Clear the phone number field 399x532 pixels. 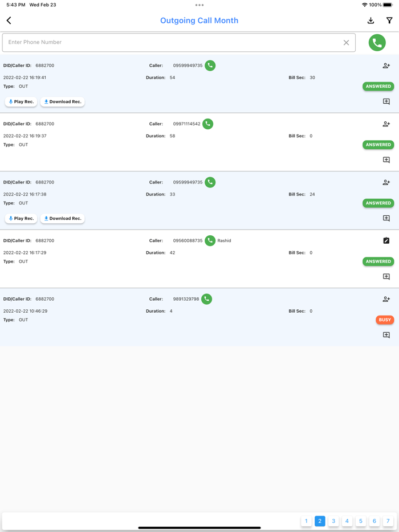point(346,43)
